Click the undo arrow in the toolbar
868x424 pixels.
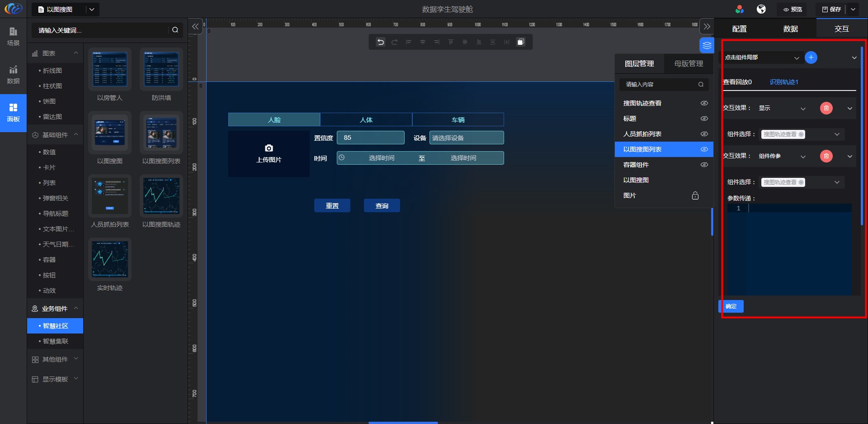point(381,42)
